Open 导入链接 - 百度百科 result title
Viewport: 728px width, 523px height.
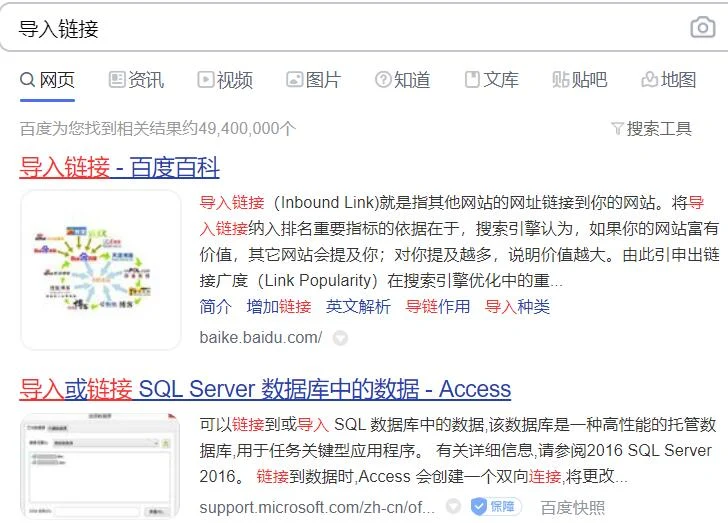119,167
